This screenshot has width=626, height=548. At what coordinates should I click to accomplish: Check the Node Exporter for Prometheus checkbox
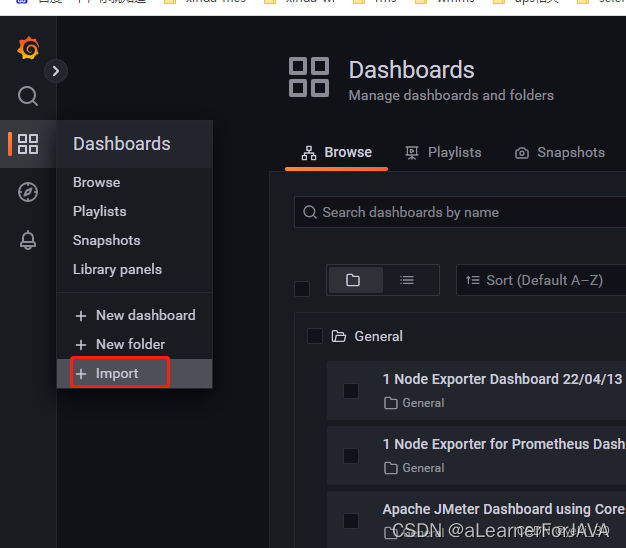tap(351, 456)
